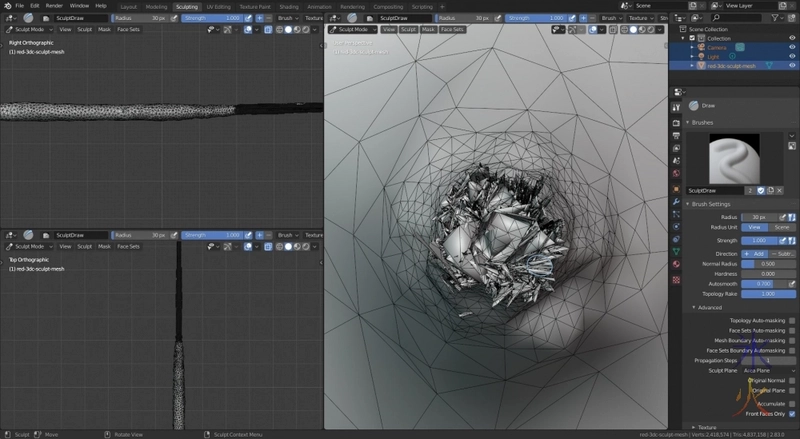This screenshot has width=800, height=439.
Task: Open the Render menu
Action: (x=54, y=6)
